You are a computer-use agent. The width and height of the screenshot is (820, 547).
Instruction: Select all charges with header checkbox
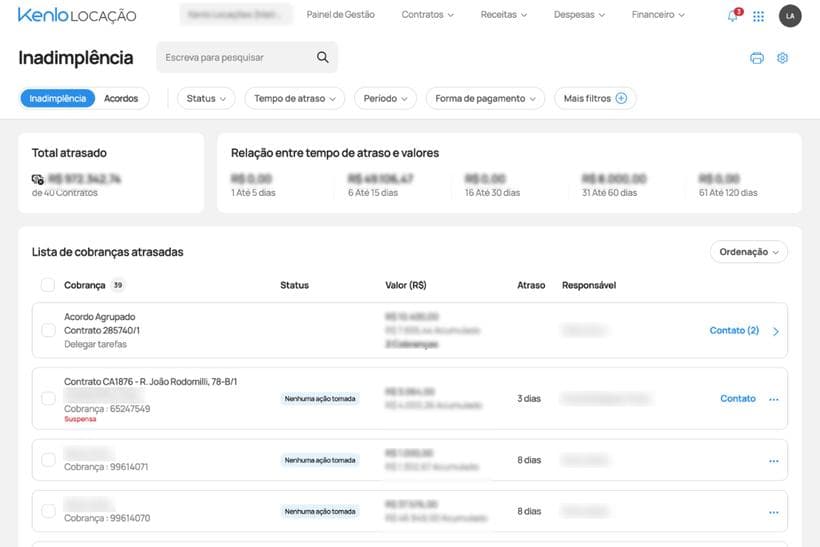(48, 285)
